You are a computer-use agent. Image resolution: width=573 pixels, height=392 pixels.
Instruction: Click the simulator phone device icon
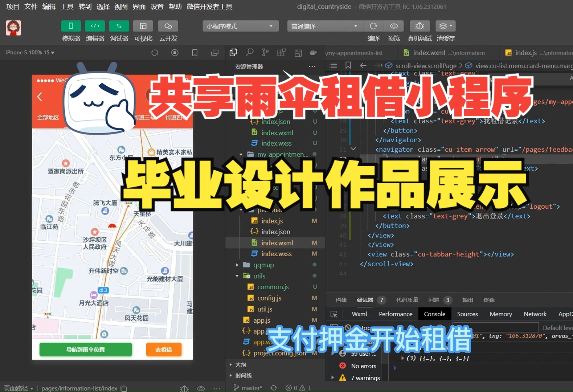pos(195,53)
